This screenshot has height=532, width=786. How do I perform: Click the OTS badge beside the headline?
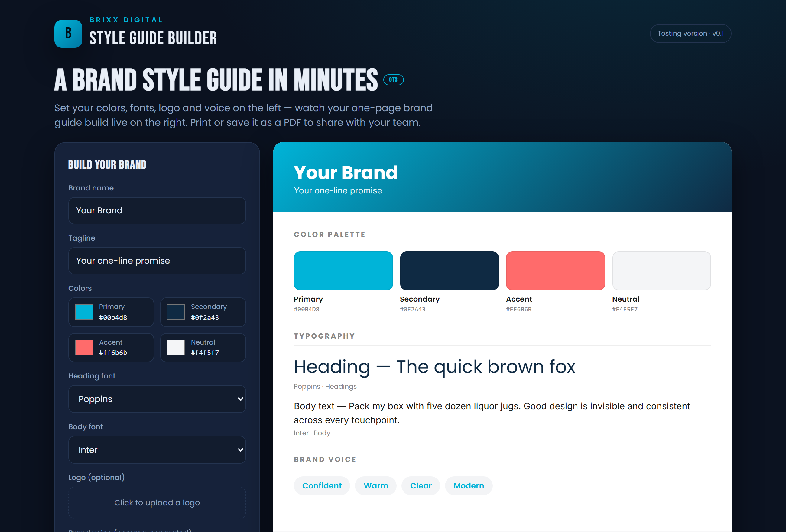393,79
